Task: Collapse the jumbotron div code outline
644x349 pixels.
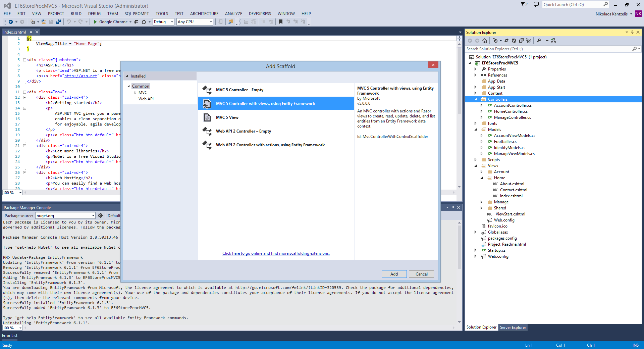Action: tap(24, 60)
